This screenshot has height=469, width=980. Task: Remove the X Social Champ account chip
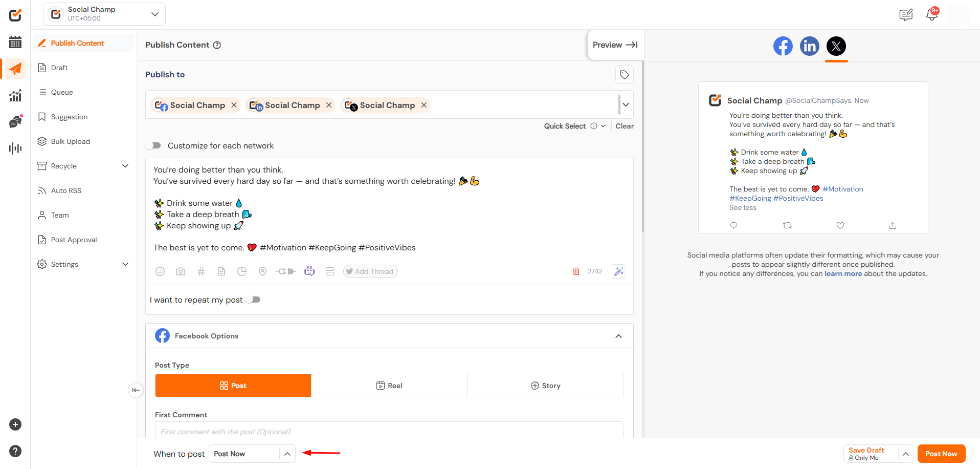424,105
